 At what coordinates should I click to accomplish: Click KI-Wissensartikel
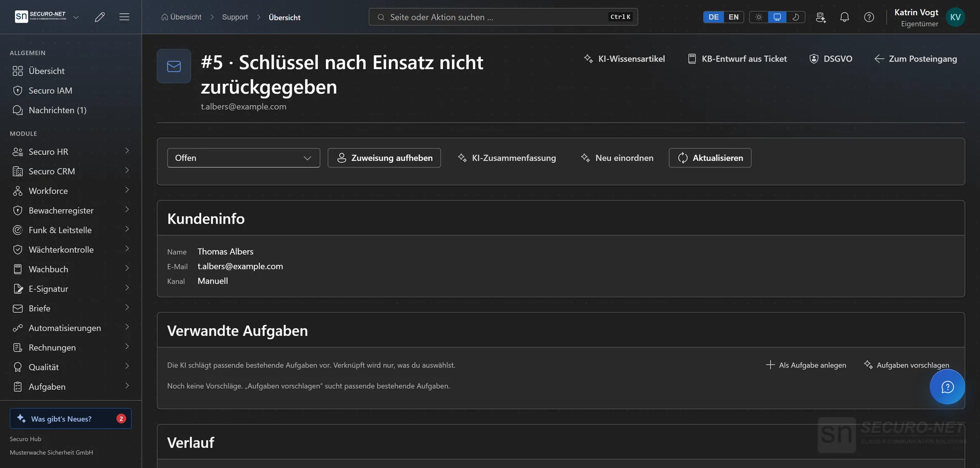pos(624,59)
